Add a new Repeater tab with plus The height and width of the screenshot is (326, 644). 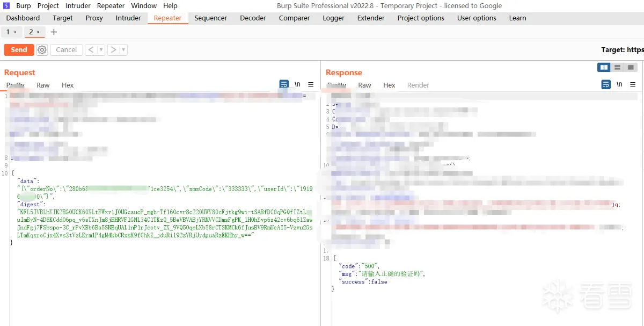tap(54, 32)
